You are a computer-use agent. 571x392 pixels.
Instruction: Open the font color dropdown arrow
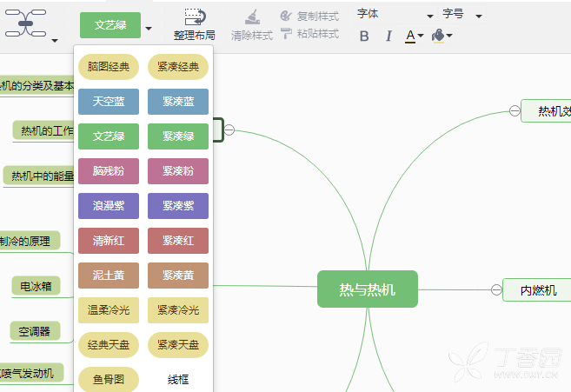click(421, 36)
